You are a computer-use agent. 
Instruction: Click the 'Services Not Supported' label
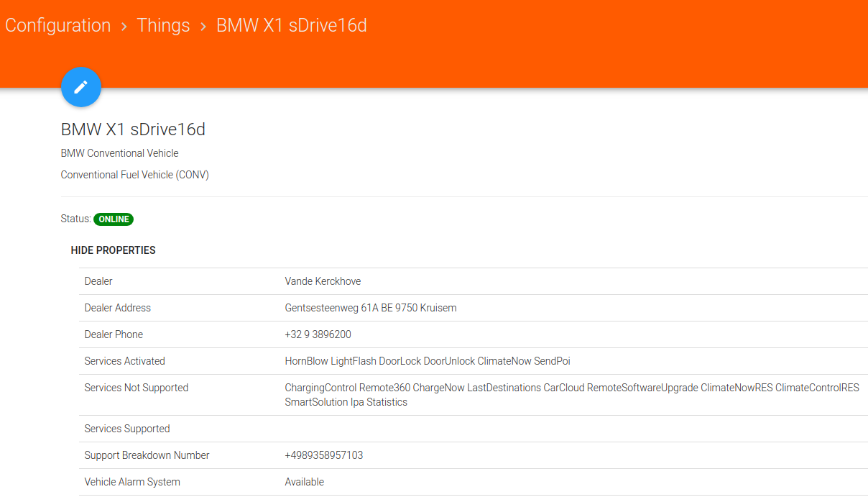coord(137,388)
